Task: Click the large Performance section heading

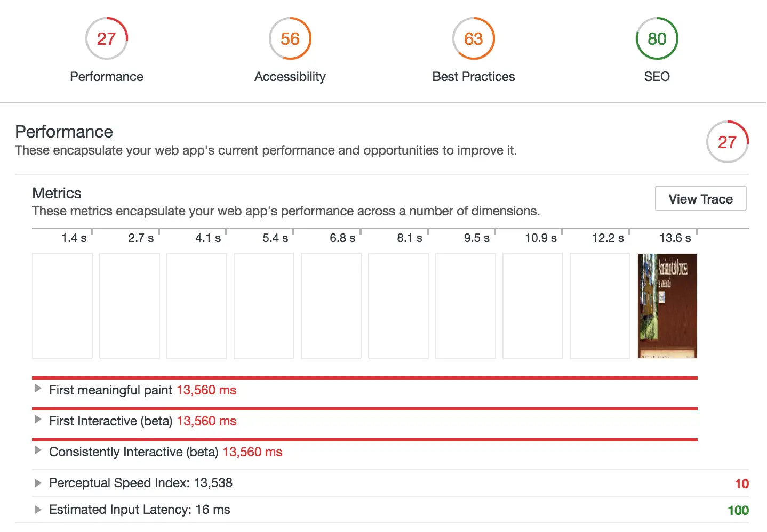Action: click(x=64, y=132)
